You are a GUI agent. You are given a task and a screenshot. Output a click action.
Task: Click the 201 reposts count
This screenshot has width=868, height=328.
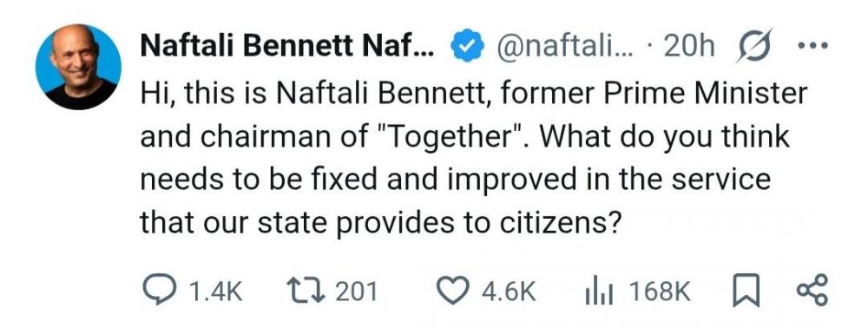(357, 292)
